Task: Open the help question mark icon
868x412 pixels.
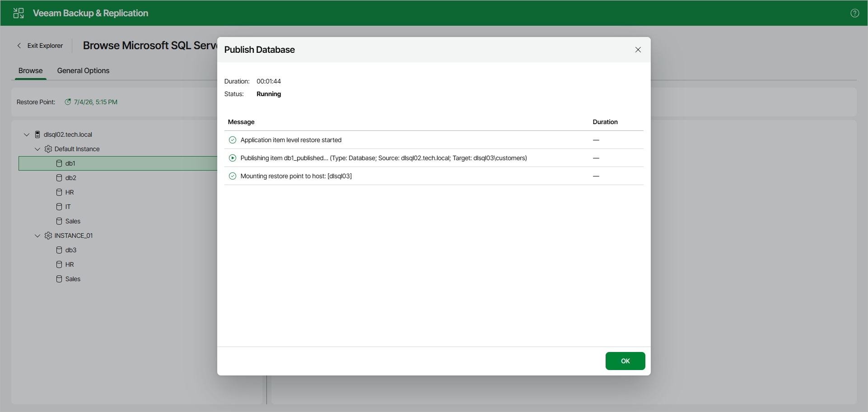Action: pyautogui.click(x=854, y=13)
